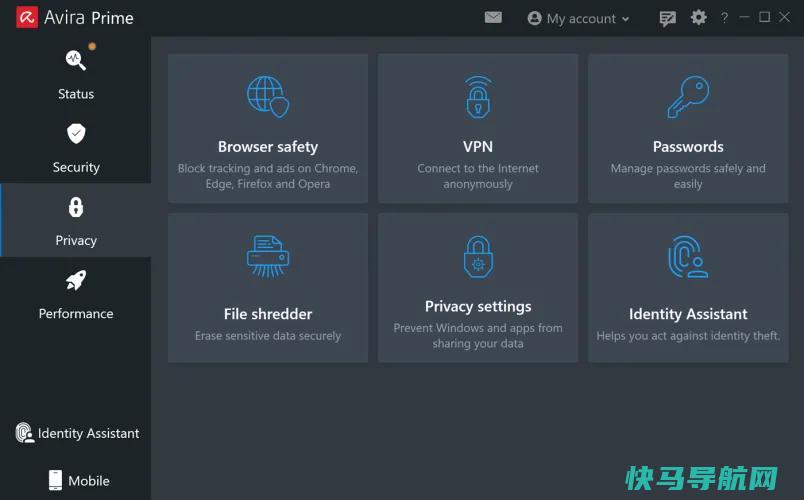Open the feedback chat icon
Image resolution: width=804 pixels, height=500 pixels.
coord(667,19)
